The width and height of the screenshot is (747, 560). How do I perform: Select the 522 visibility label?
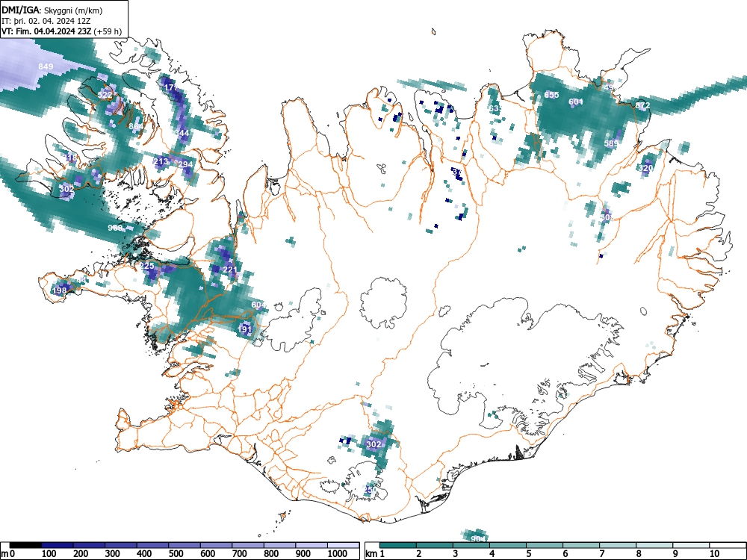pyautogui.click(x=105, y=95)
